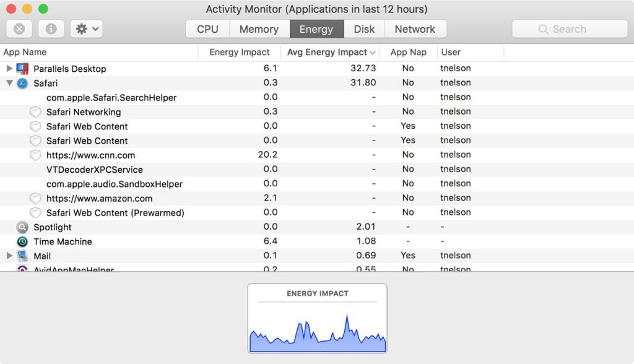The image size is (634, 364).
Task: Click in the Search field
Action: coord(570,29)
